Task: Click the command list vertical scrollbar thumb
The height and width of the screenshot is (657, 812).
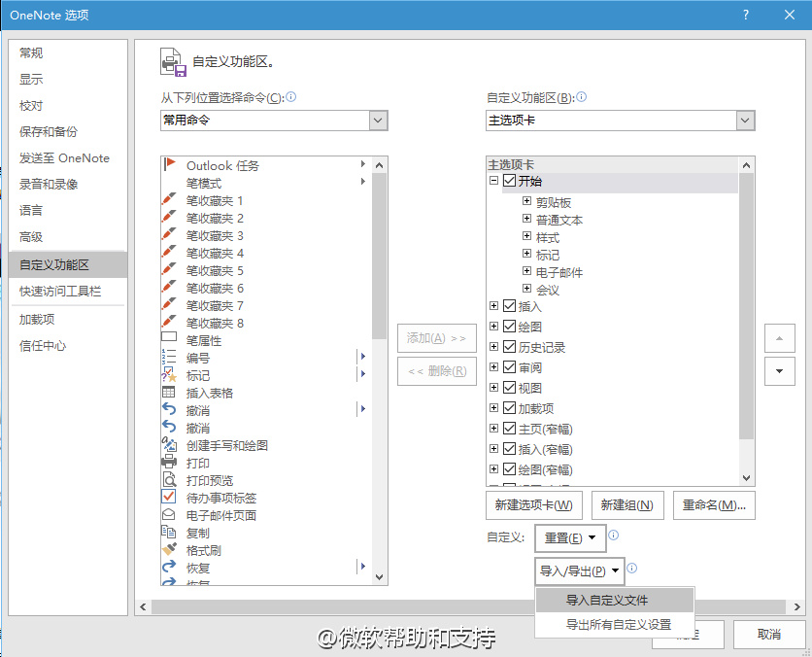Action: [379, 256]
